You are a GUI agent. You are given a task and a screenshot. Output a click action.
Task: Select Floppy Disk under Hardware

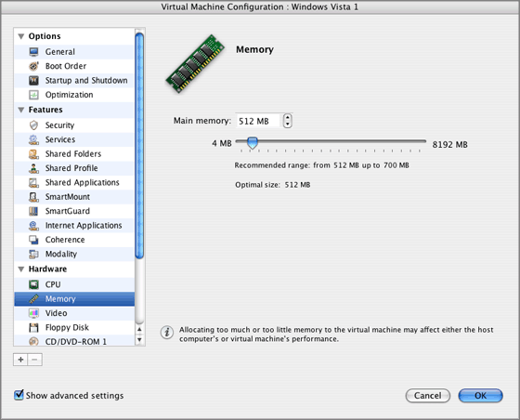(x=74, y=328)
